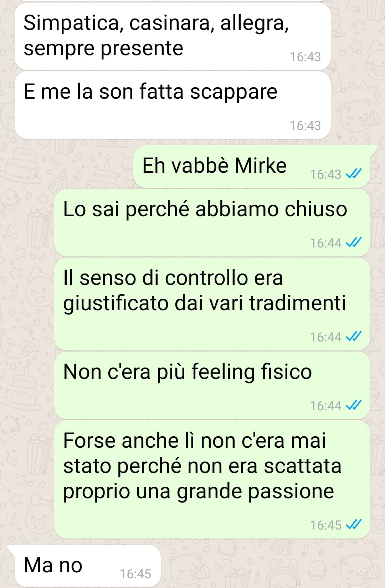Tap the 16:45 timestamp on 'Ma no'

[135, 574]
